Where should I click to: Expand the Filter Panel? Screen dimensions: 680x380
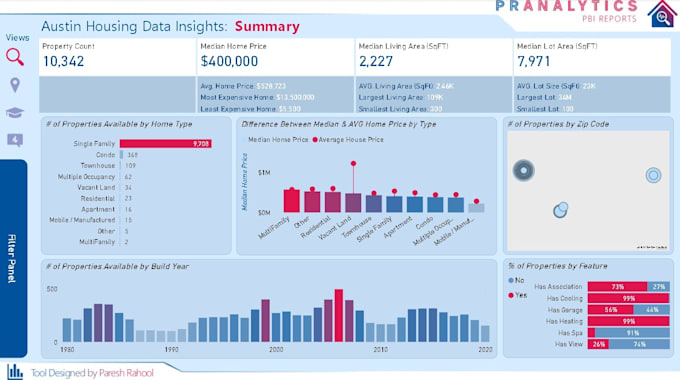[x=13, y=258]
